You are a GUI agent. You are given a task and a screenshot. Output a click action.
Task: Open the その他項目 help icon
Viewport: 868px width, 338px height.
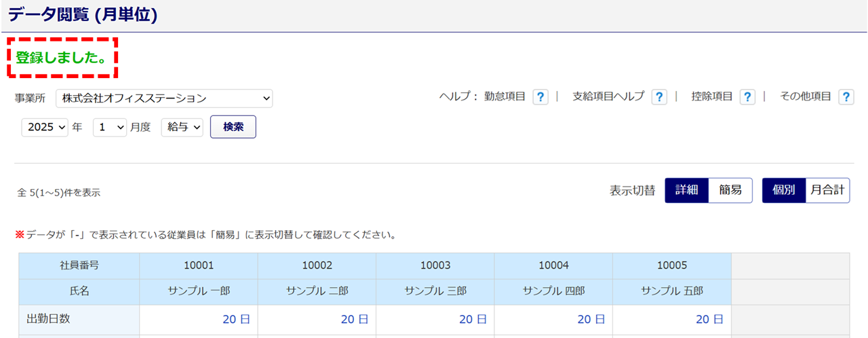coord(846,97)
